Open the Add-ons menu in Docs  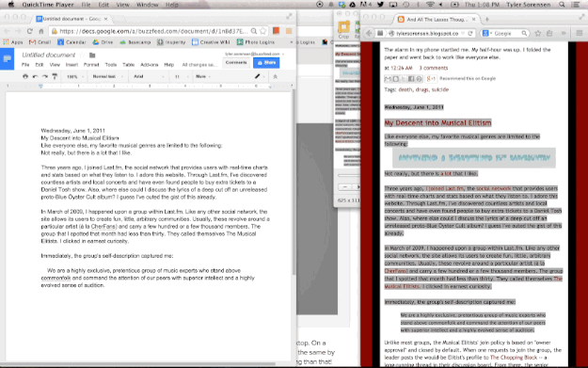click(x=150, y=65)
